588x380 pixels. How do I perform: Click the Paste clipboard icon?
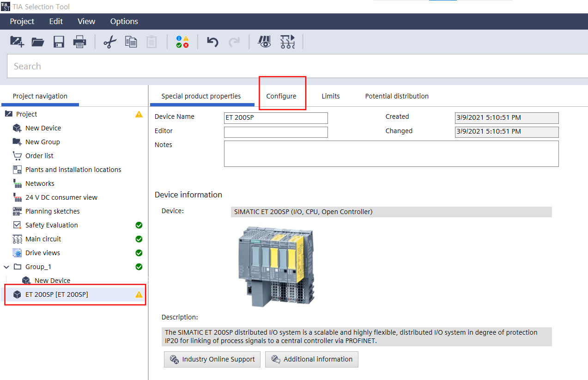coord(152,42)
